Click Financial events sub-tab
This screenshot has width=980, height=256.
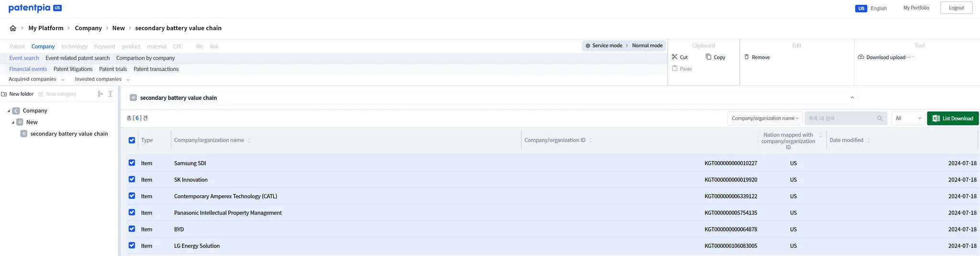28,69
